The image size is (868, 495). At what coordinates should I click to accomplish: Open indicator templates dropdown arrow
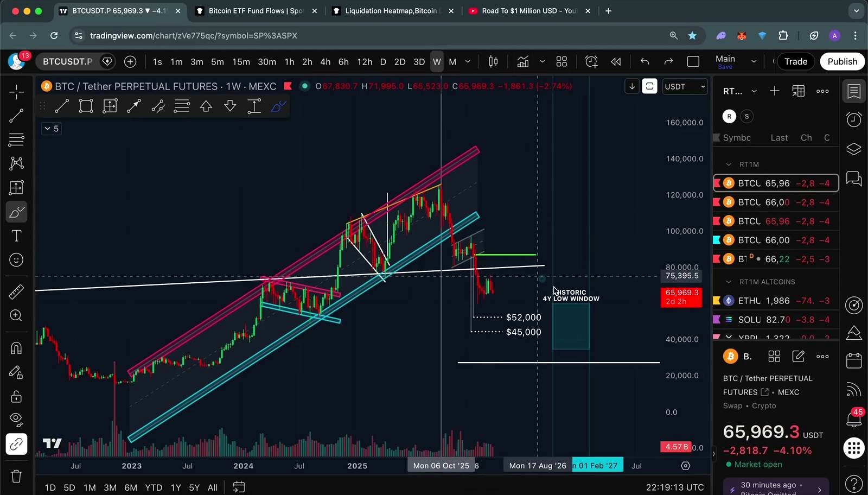pyautogui.click(x=542, y=62)
